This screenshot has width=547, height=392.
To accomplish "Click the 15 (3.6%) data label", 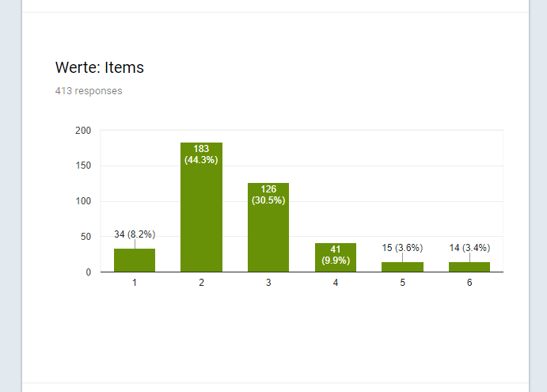I will (x=402, y=248).
